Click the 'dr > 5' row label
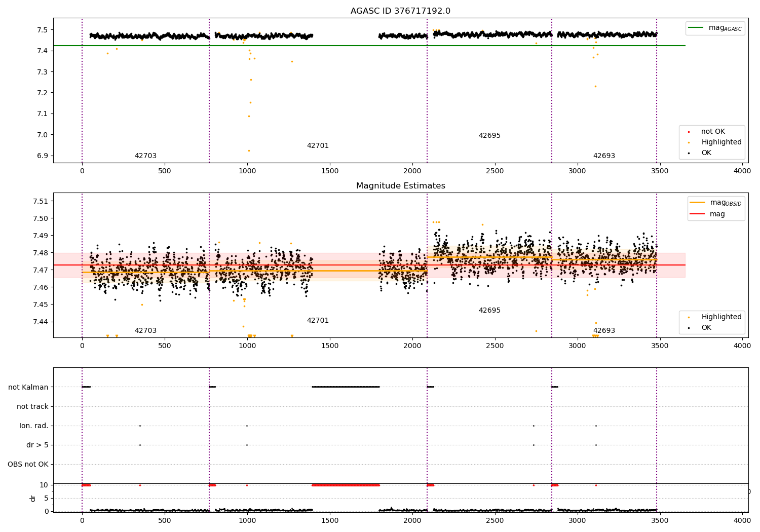 [x=37, y=445]
